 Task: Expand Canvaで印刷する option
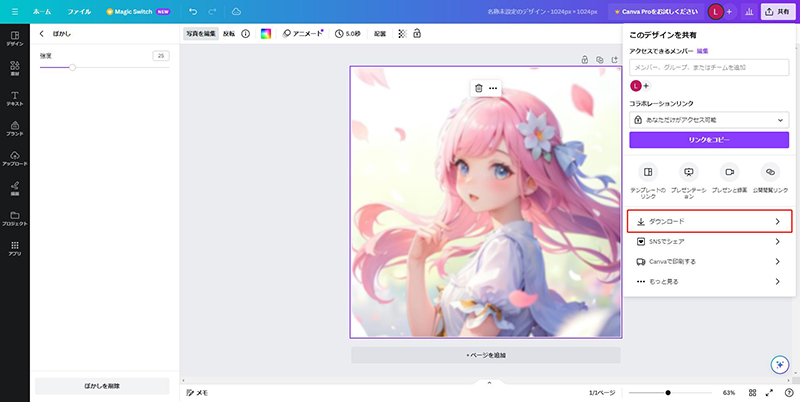point(709,261)
